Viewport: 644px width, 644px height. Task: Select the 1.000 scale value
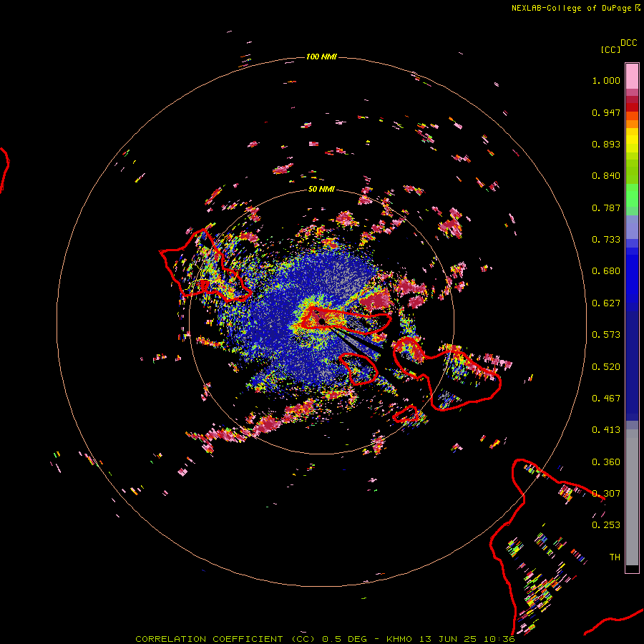tap(606, 80)
